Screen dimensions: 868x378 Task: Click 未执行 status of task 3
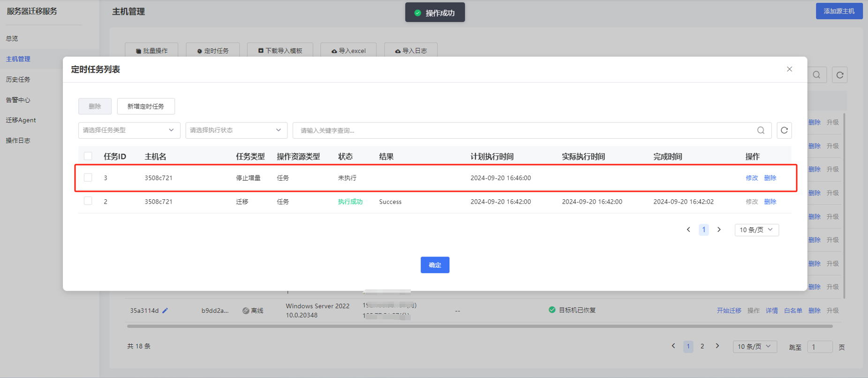point(347,178)
